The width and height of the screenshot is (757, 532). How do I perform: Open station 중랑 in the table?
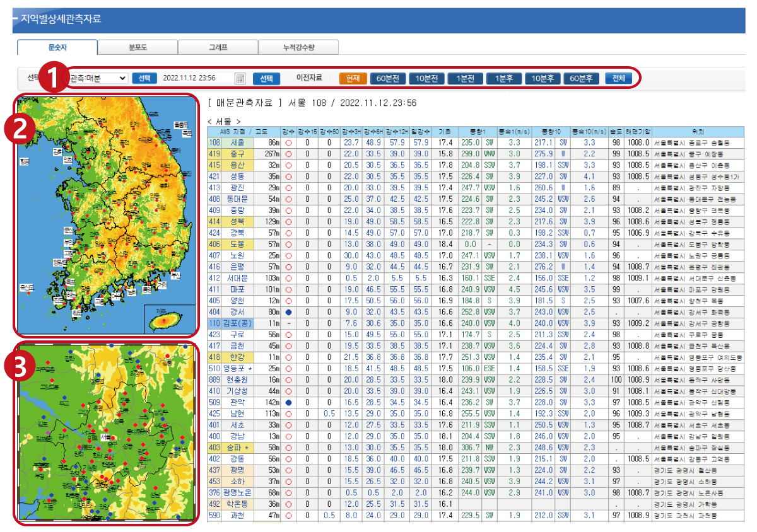[x=237, y=211]
